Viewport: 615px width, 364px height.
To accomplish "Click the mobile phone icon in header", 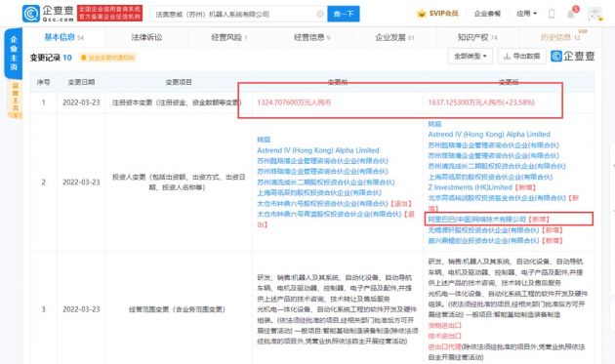I will tap(552, 14).
